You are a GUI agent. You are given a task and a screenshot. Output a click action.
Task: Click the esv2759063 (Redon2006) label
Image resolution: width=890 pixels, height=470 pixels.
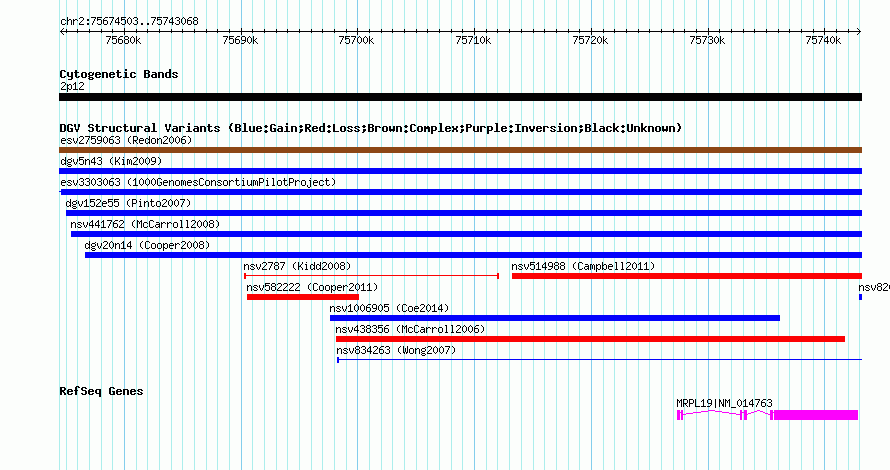(126, 140)
